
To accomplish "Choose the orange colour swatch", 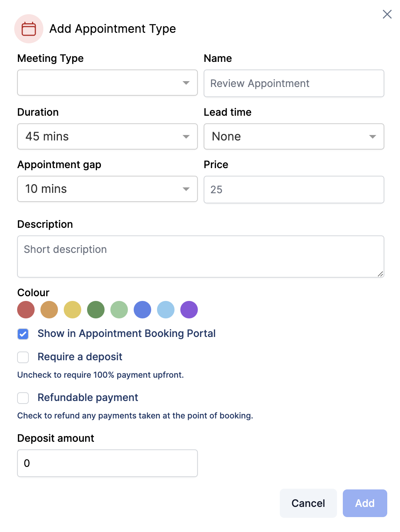I will pyautogui.click(x=49, y=310).
